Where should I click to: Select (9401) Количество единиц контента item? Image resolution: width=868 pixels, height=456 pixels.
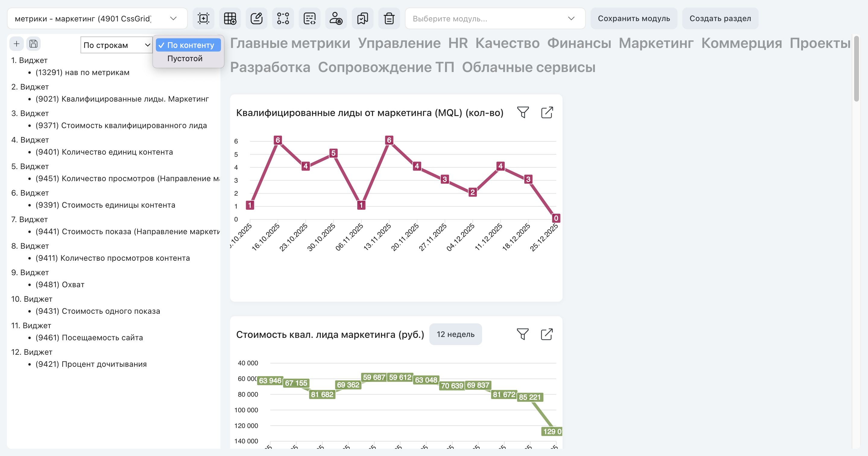coord(104,152)
